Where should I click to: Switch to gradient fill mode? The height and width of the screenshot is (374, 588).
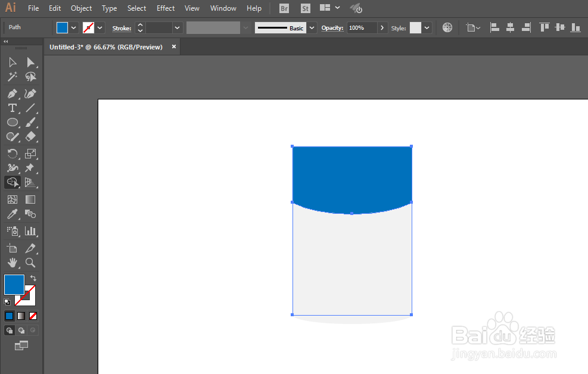point(20,316)
